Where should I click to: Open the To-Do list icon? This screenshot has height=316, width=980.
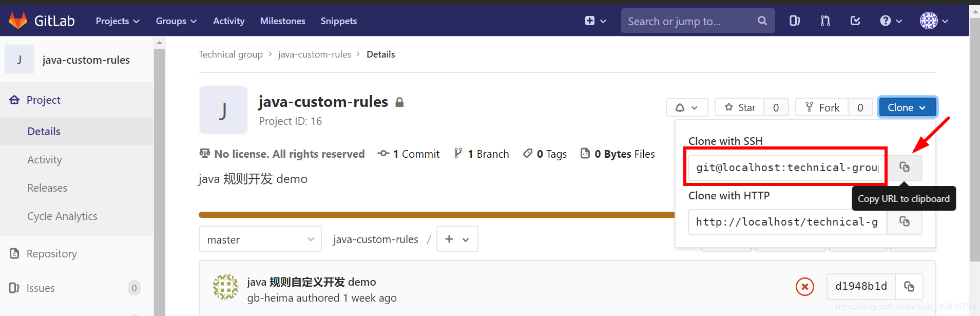tap(855, 21)
